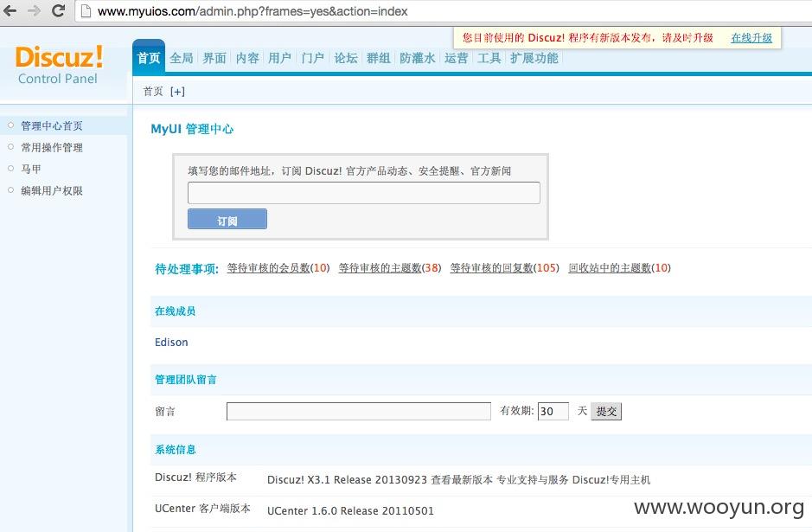Open the 运营 tab
Screen dimensions: 812x532
coord(457,58)
